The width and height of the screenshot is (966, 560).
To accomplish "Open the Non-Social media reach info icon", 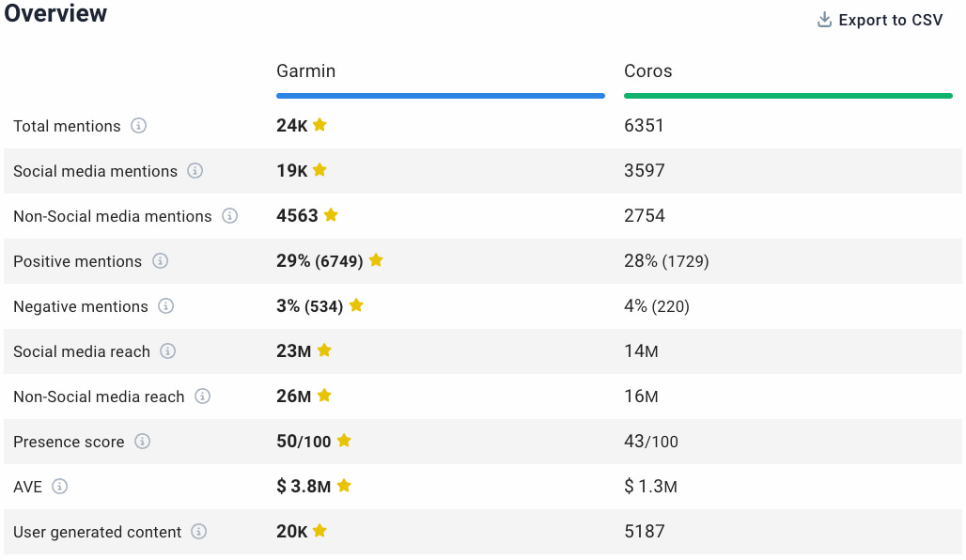I will click(x=202, y=397).
